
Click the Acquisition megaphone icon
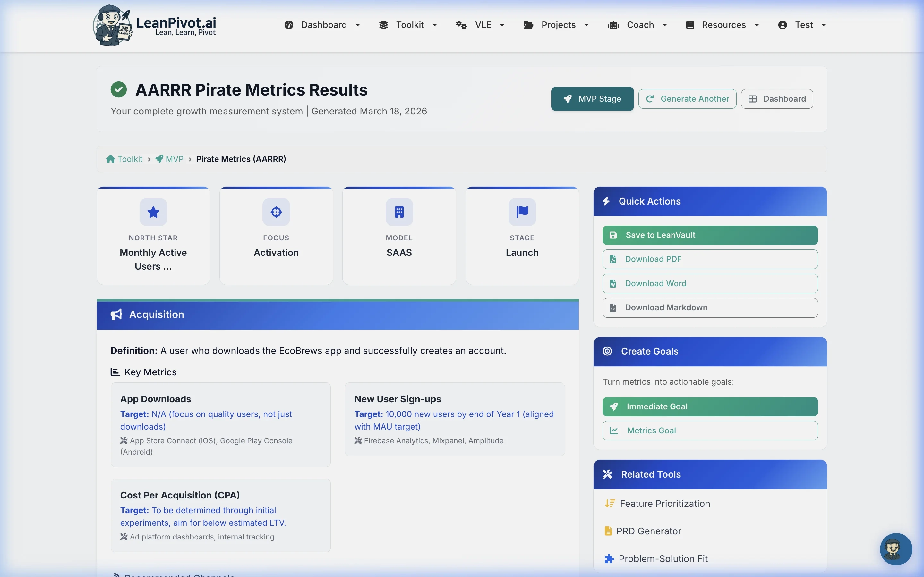click(116, 314)
